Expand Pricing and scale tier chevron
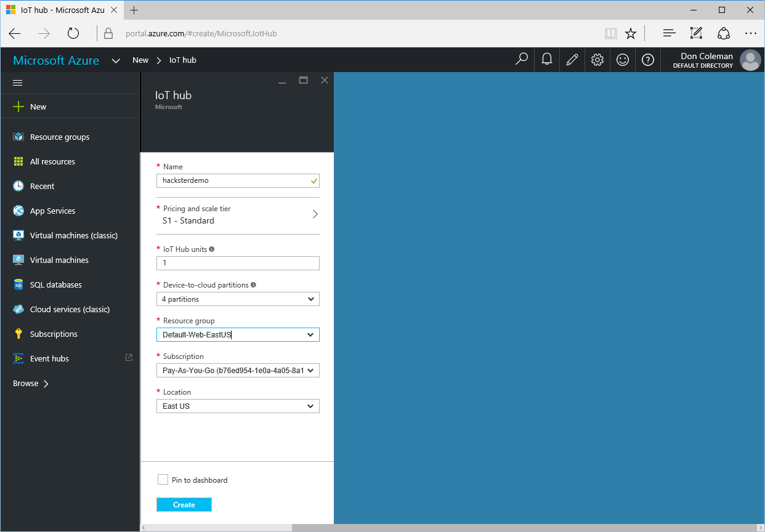765x532 pixels. pos(315,214)
